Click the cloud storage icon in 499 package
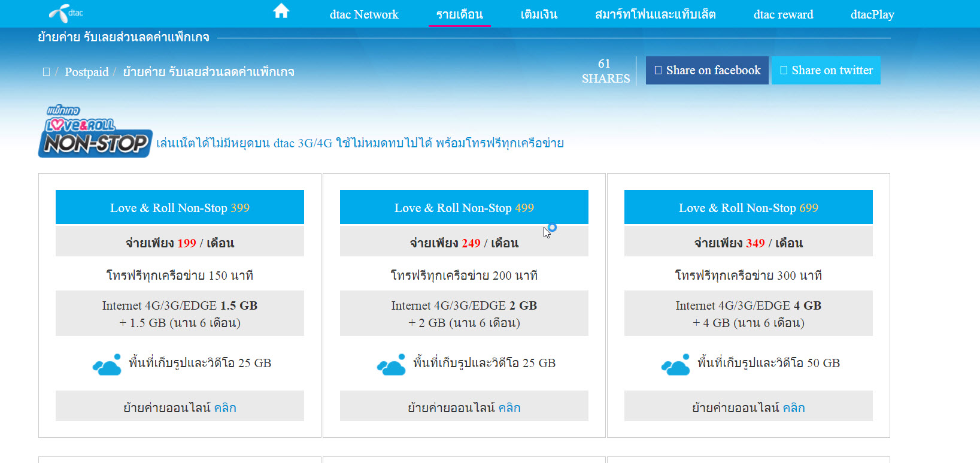This screenshot has width=980, height=463. (392, 364)
